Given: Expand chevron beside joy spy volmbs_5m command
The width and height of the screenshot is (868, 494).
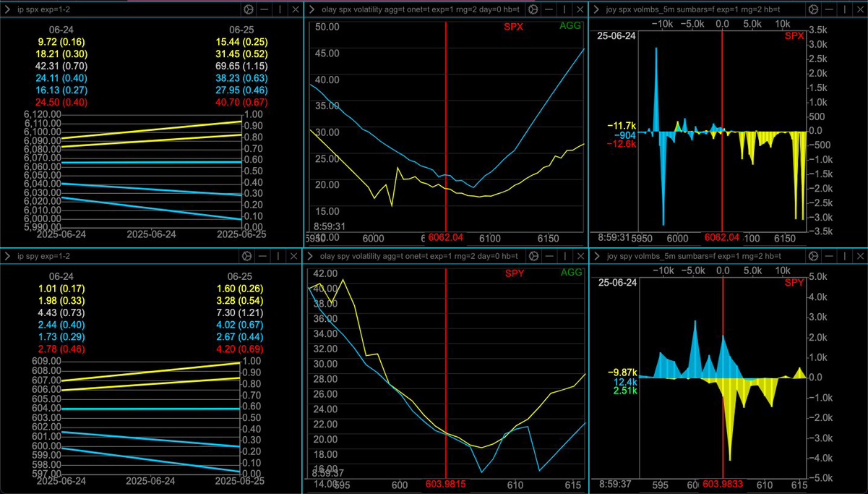Looking at the screenshot, I should (597, 256).
